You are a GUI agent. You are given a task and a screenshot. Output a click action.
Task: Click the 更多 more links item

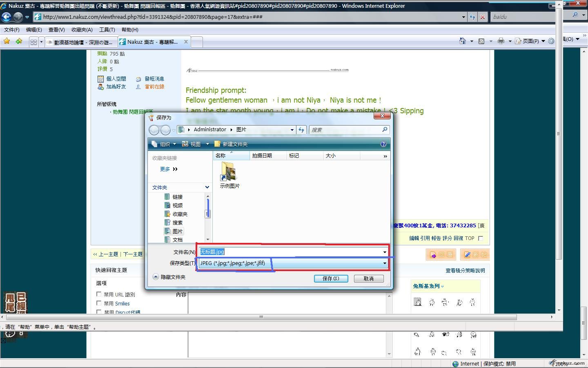coord(169,169)
